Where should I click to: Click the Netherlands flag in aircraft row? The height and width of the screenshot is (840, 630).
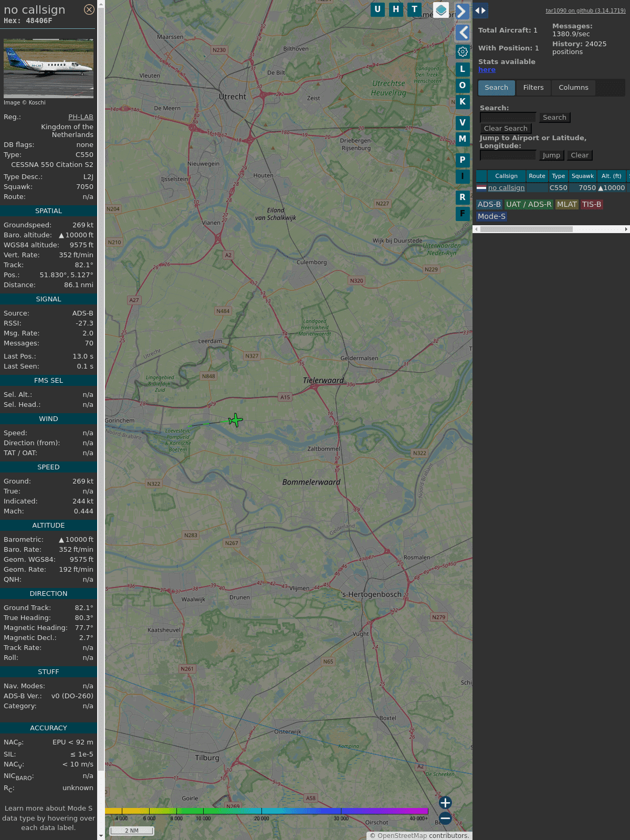[x=481, y=187]
